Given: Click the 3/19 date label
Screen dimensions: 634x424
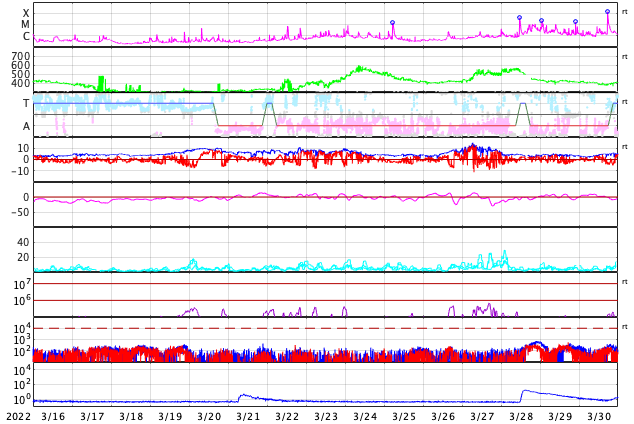Looking at the screenshot, I should click(170, 417).
